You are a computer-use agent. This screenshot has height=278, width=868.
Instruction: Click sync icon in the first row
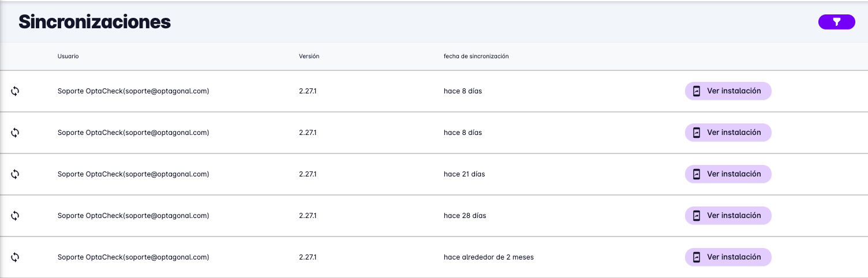pos(15,91)
